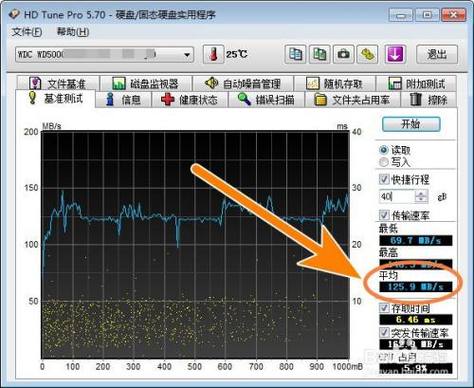Screen dimensions: 474x388
Task: Switch to the 随机存取 tab
Action: (x=335, y=83)
